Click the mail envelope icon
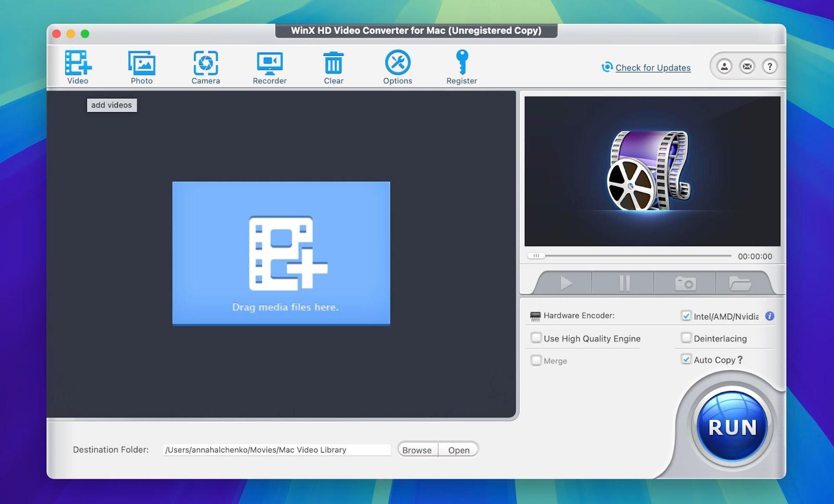This screenshot has width=834, height=504. tap(747, 66)
